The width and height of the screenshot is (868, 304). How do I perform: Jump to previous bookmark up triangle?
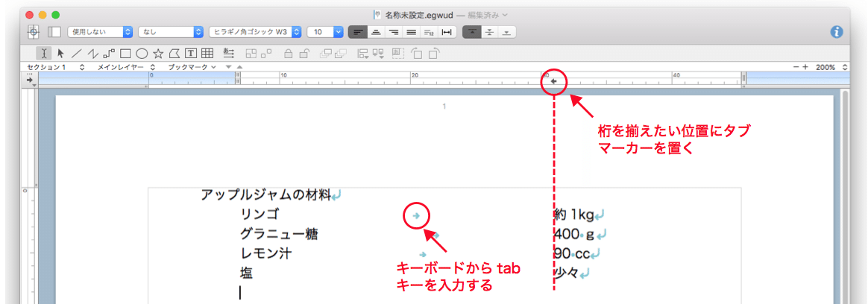pos(239,67)
